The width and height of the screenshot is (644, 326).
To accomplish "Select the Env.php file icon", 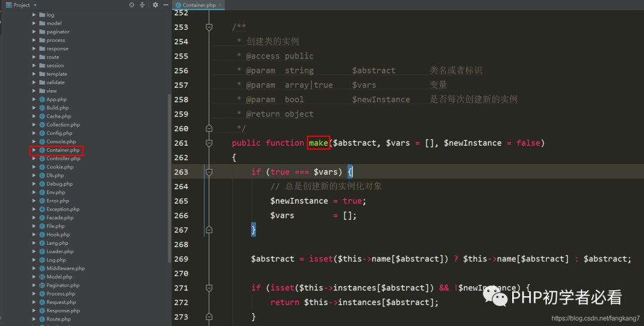I will (x=42, y=192).
